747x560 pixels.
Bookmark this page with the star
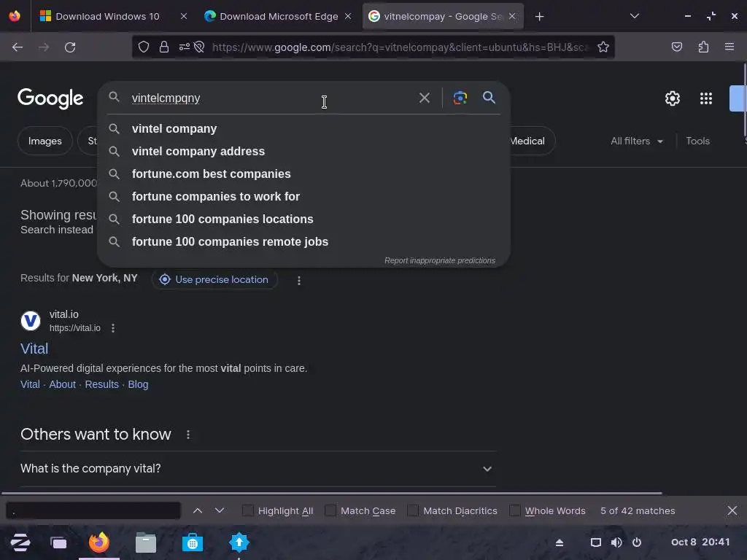point(603,47)
